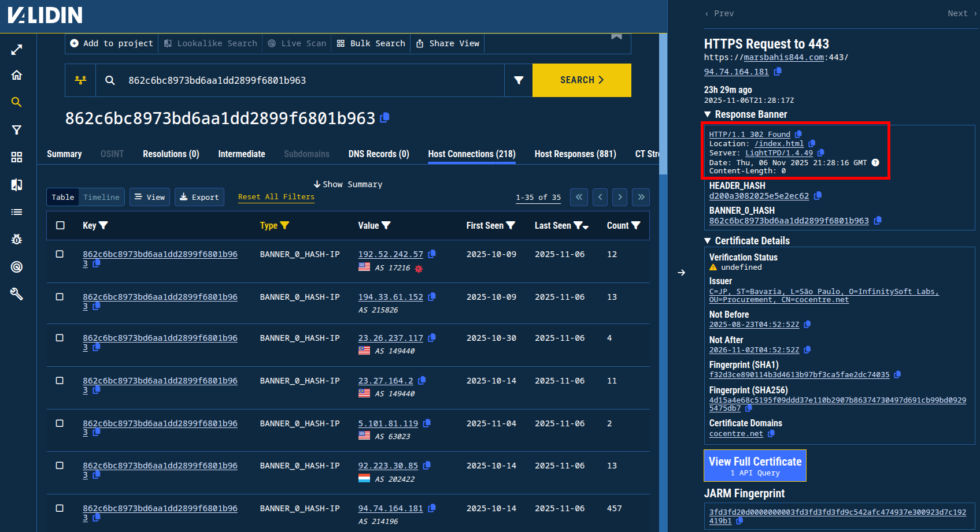
Task: Tick the checkbox for row 5.101.81.119
Action: point(60,423)
